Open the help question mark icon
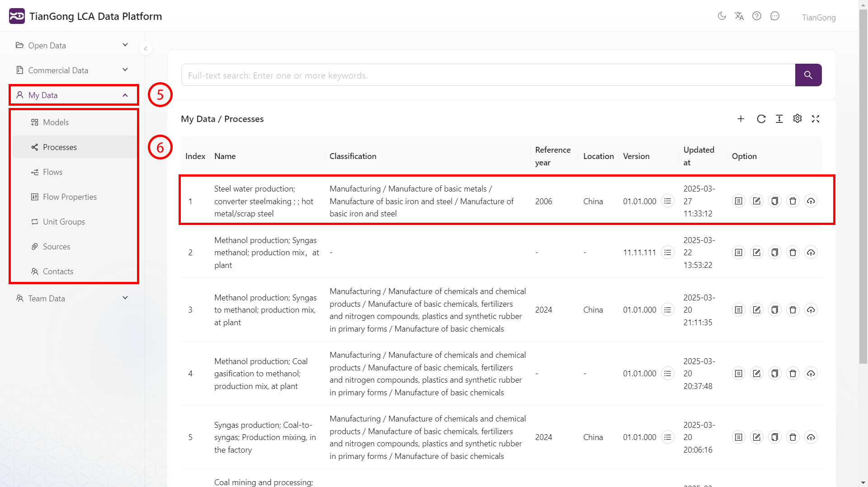This screenshot has height=487, width=868. pyautogui.click(x=757, y=16)
